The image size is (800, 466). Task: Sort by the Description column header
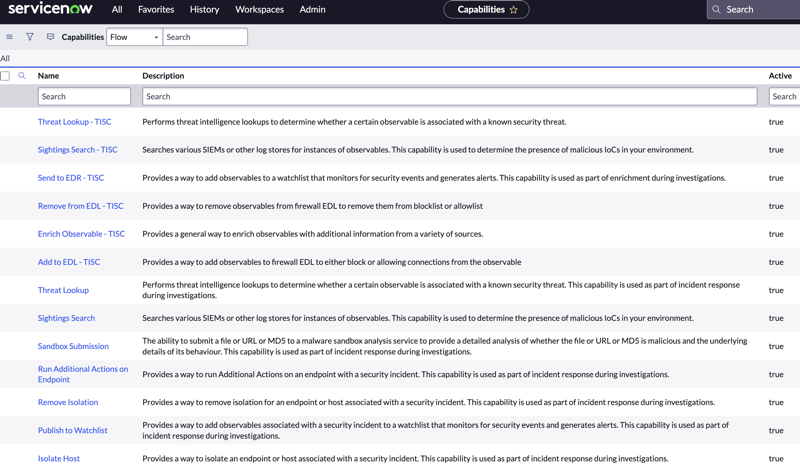(x=163, y=76)
